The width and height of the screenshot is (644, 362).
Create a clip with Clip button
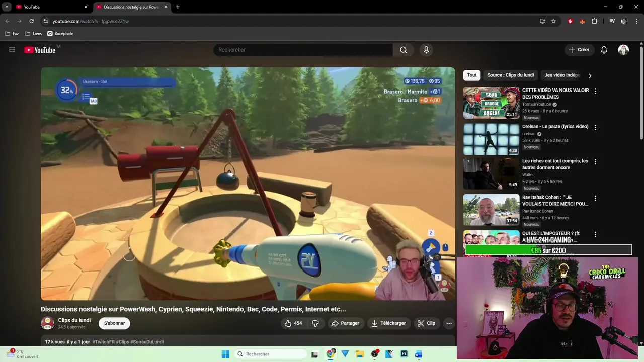click(427, 323)
